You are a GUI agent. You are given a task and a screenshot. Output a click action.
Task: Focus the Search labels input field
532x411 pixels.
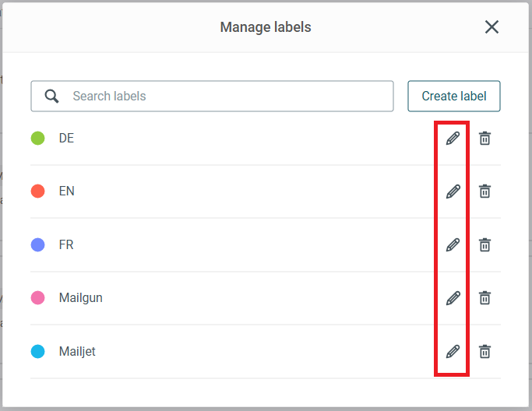212,96
